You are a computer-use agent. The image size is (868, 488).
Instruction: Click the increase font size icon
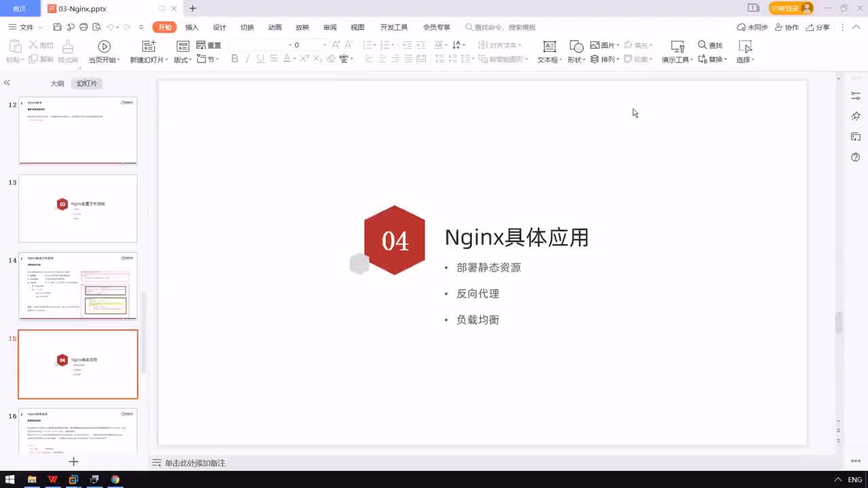336,45
